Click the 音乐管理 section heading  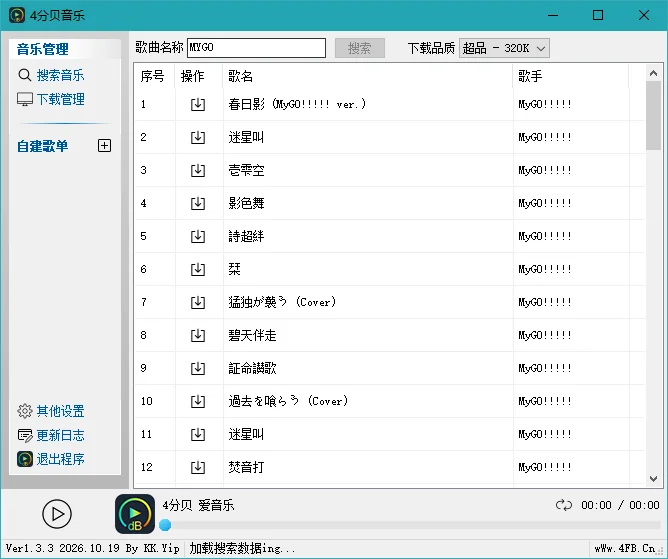[43, 49]
